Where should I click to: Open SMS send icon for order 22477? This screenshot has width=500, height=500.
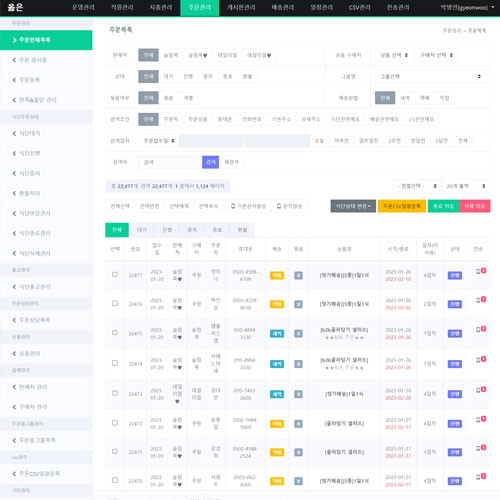[x=481, y=271]
